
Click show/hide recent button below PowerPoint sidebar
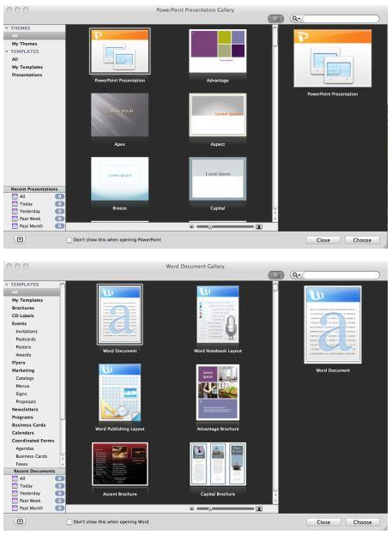(20, 239)
